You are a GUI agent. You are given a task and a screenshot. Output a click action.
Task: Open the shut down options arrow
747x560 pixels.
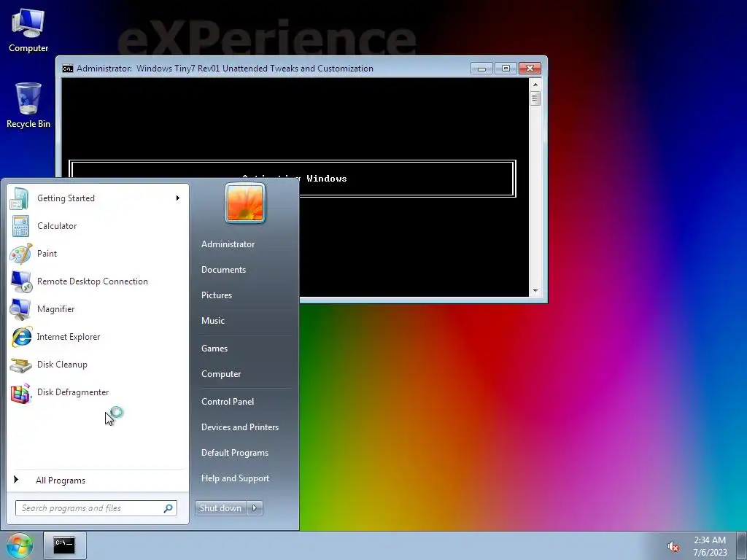pos(255,508)
